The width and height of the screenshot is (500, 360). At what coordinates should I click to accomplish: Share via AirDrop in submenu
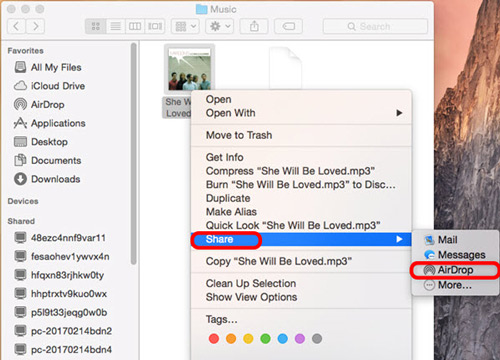tap(455, 270)
